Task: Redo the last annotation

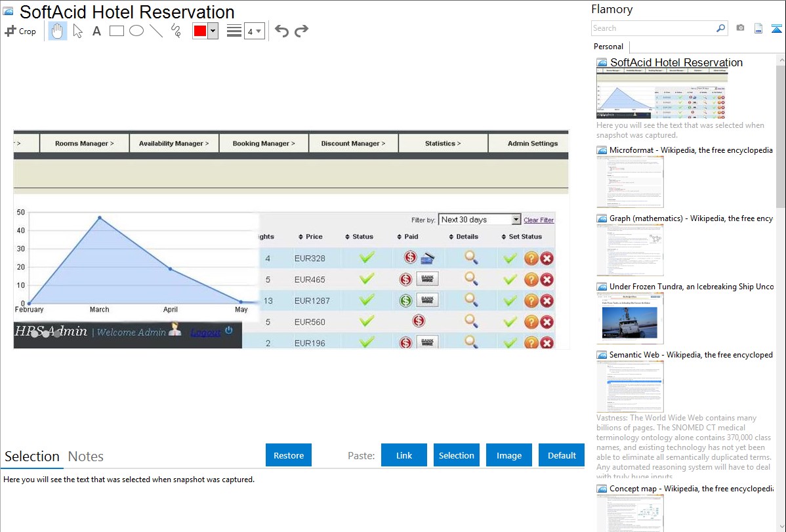Action: click(301, 31)
